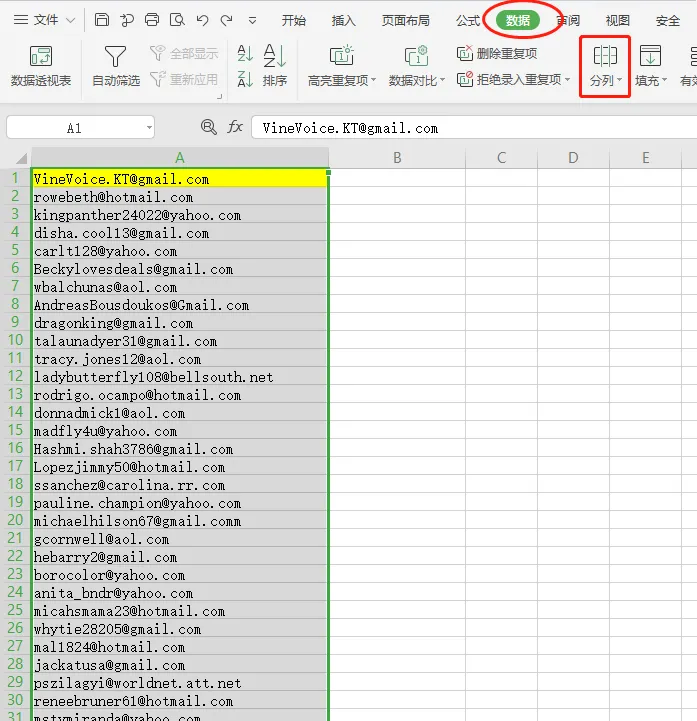Viewport: 697px width, 721px height.
Task: Click the 分列 split column tool
Action: click(x=605, y=66)
